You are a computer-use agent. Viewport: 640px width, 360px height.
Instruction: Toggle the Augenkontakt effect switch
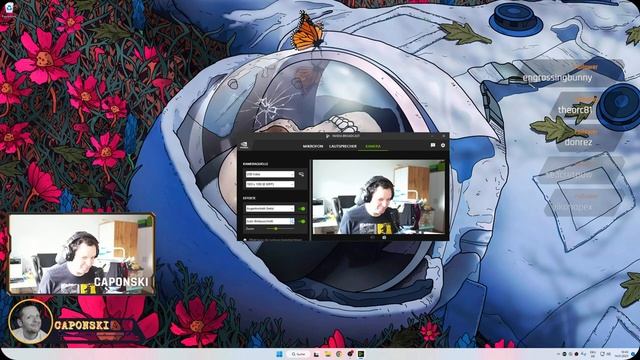tap(302, 209)
